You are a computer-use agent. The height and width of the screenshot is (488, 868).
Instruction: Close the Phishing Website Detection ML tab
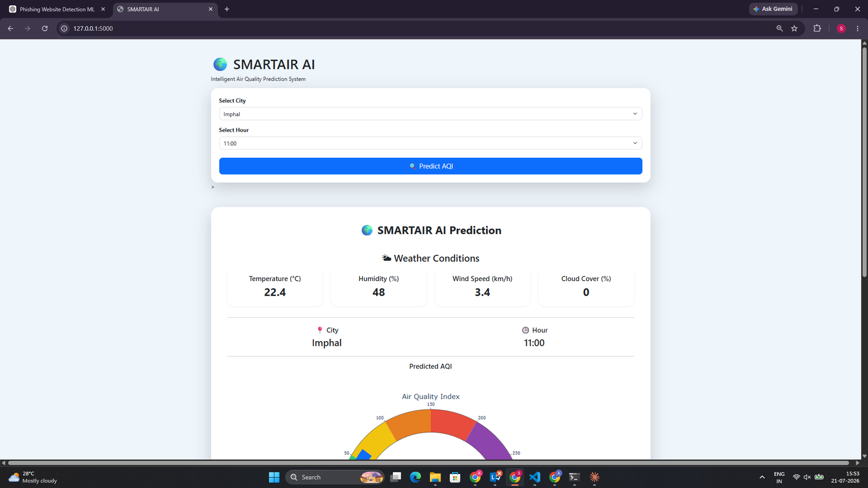pos(103,9)
